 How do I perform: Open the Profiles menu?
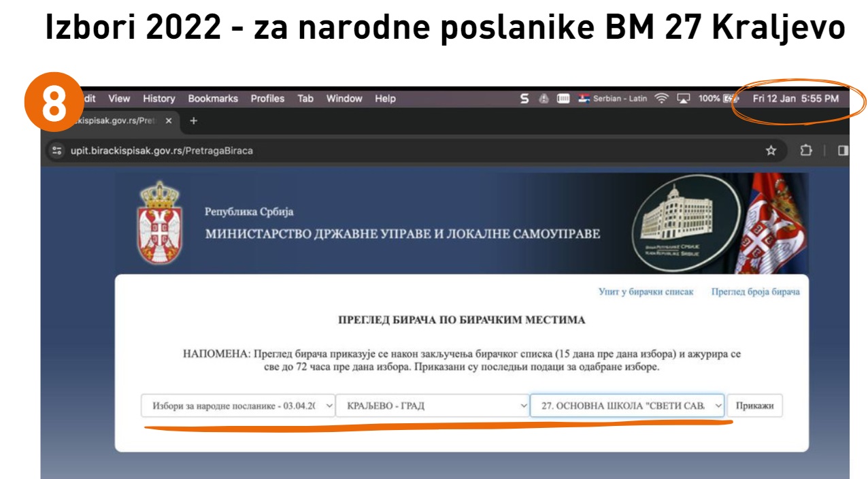click(x=267, y=99)
